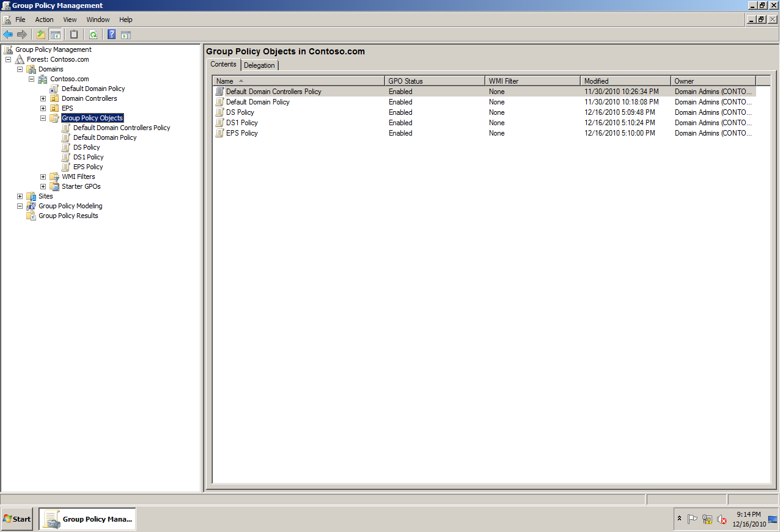Click the notification area expander chevron
Screen dimensions: 780x532
coord(680,519)
